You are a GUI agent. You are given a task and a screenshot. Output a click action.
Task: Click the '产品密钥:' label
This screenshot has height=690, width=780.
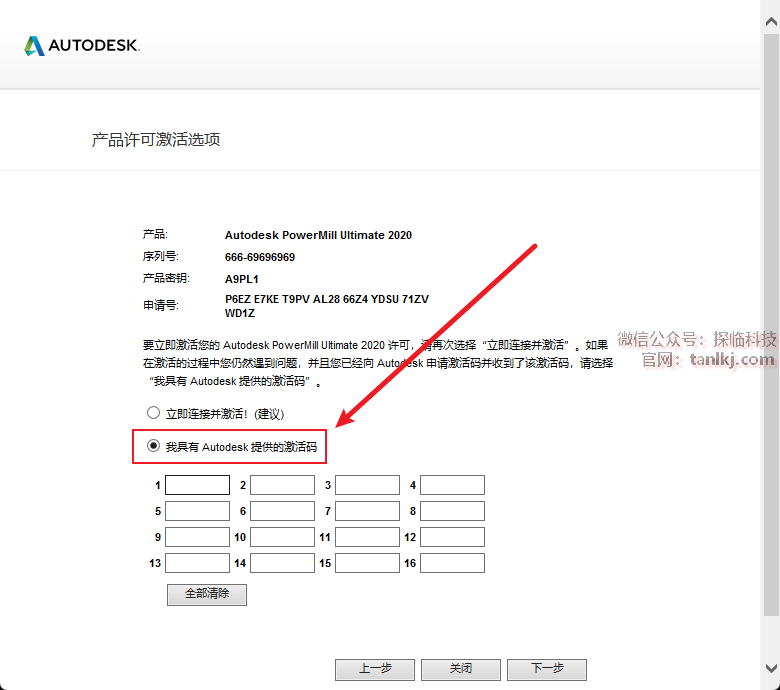point(166,278)
